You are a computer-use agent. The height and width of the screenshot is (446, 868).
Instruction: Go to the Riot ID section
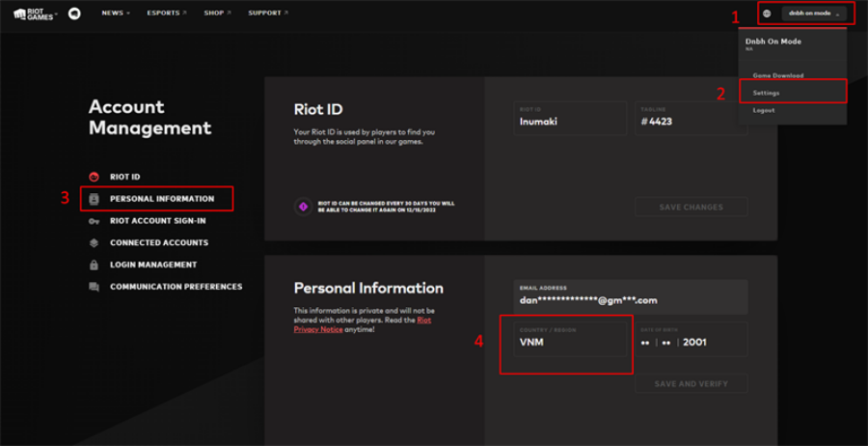(x=124, y=177)
